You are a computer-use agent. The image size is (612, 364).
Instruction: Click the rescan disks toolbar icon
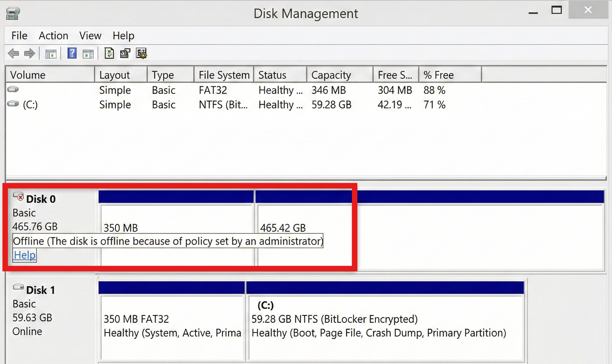click(x=141, y=53)
